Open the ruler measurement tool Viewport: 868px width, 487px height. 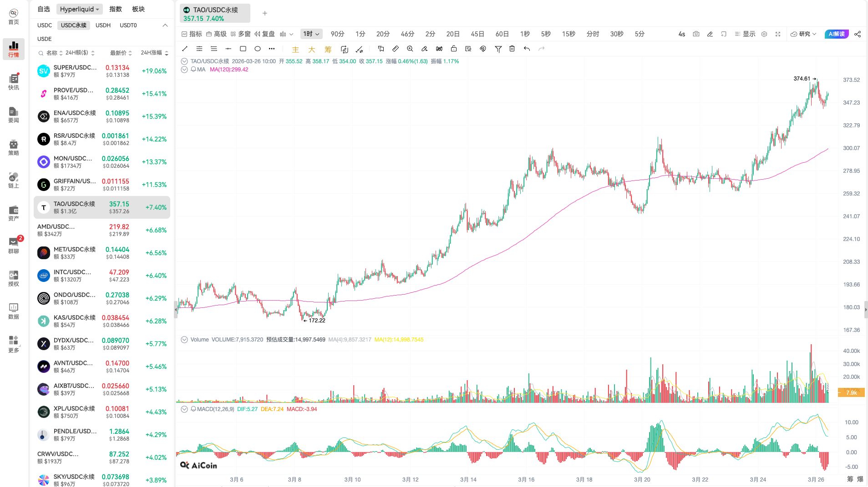396,49
